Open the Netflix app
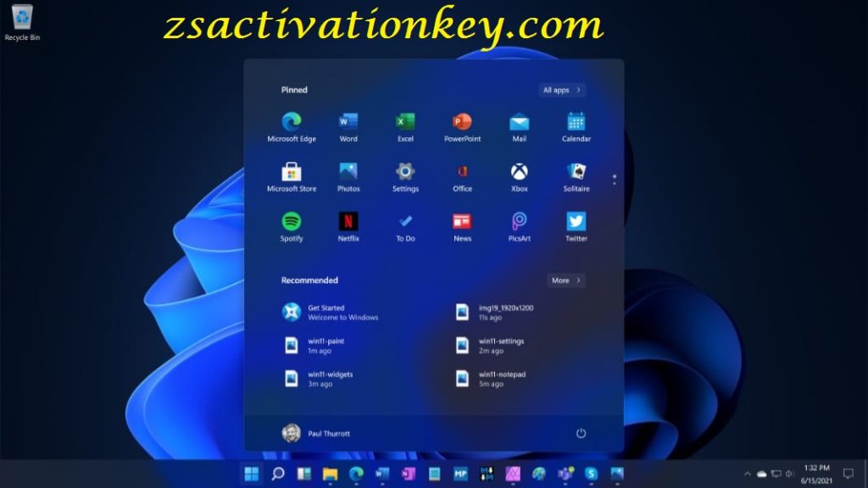Image resolution: width=868 pixels, height=488 pixels. pyautogui.click(x=348, y=227)
